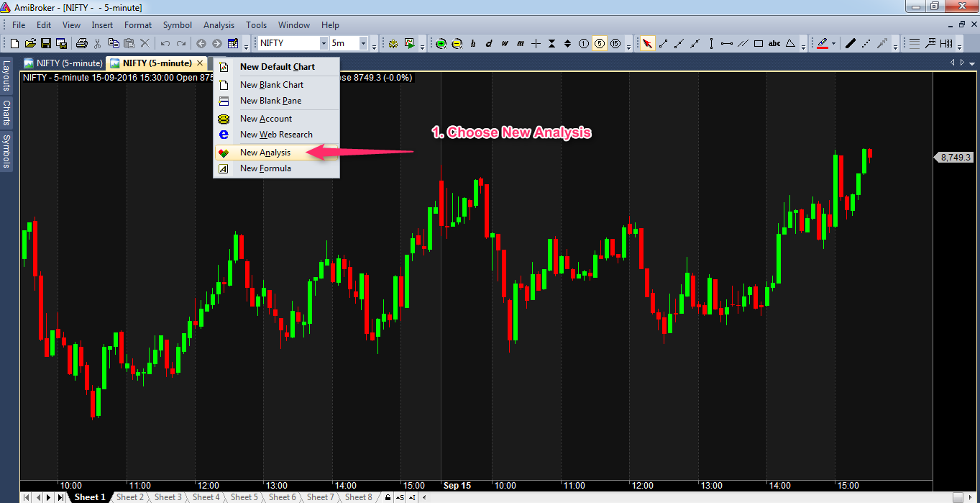Choose New Formula from the menu
The image size is (980, 503).
click(276, 168)
